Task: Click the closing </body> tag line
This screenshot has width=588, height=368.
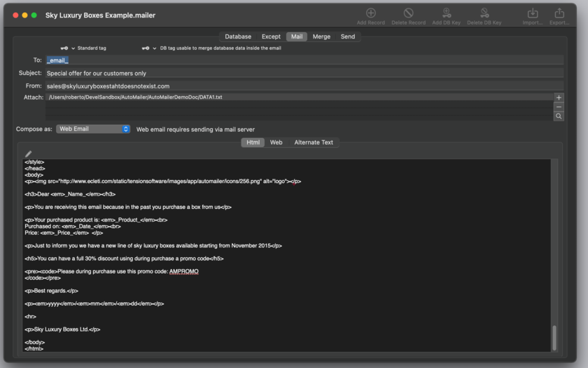Action: 34,342
